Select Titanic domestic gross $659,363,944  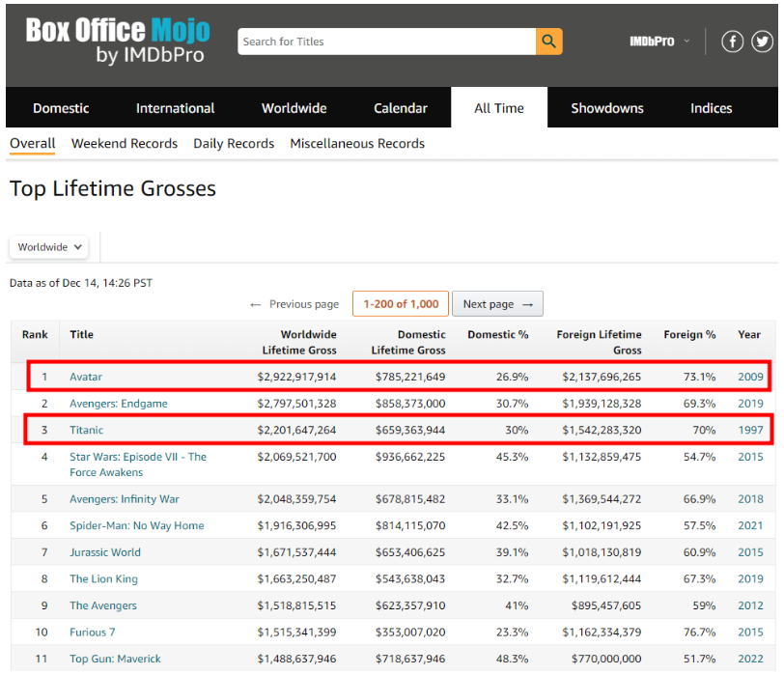click(x=410, y=430)
